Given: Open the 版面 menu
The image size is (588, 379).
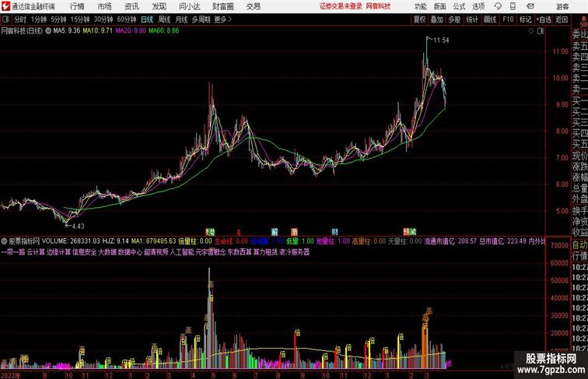Looking at the screenshot, I should point(440,6).
